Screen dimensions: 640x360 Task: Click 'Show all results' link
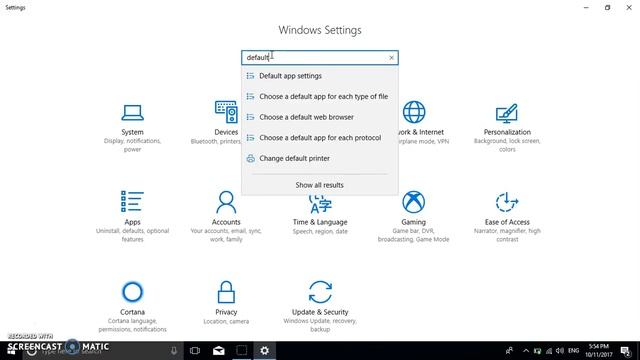(320, 185)
